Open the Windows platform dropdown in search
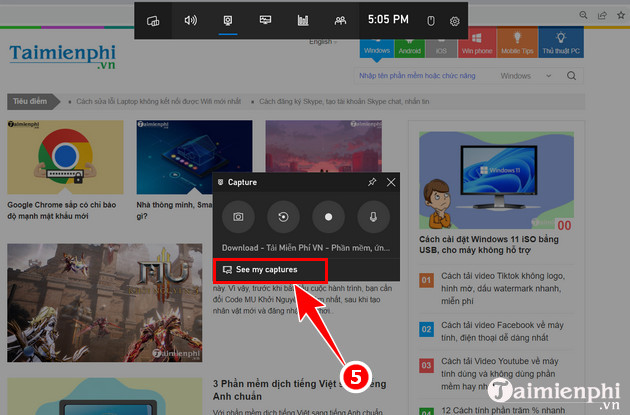Viewport: 630px width, 415px height. point(526,76)
